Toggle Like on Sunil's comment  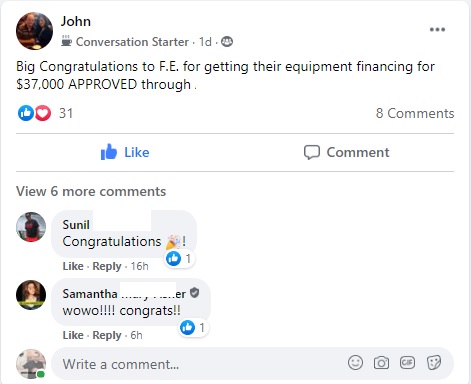pos(73,266)
